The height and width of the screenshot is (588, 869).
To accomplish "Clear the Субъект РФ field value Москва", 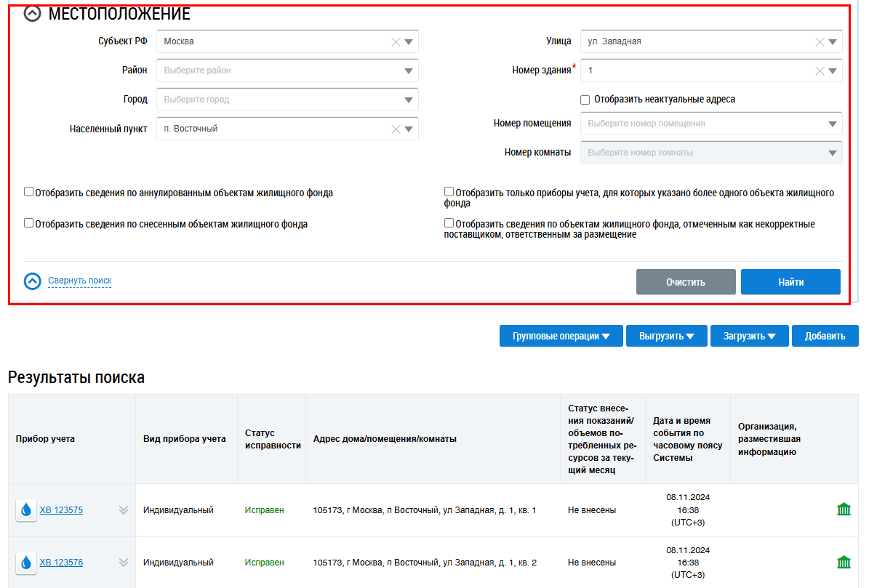I will pyautogui.click(x=396, y=42).
